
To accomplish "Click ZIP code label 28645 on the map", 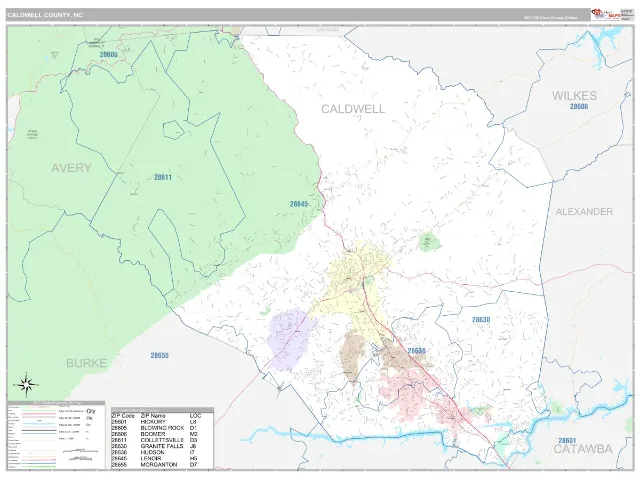I will pos(299,204).
